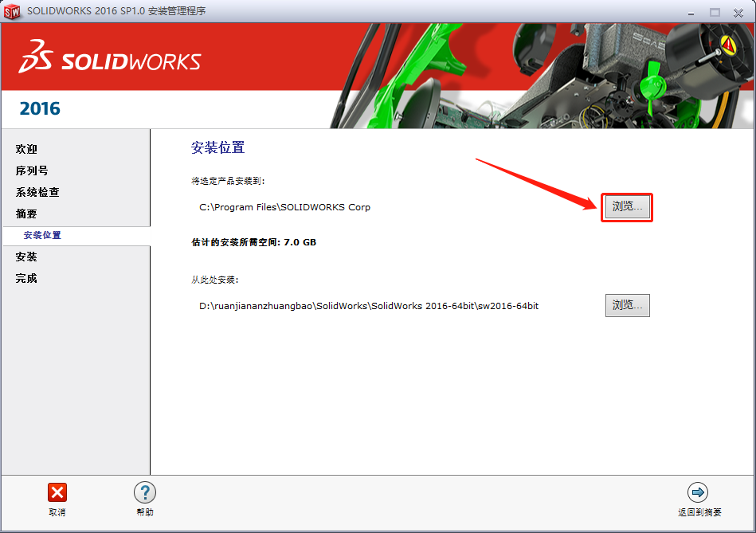
Task: Click the 安装位置 page heading
Action: click(218, 147)
